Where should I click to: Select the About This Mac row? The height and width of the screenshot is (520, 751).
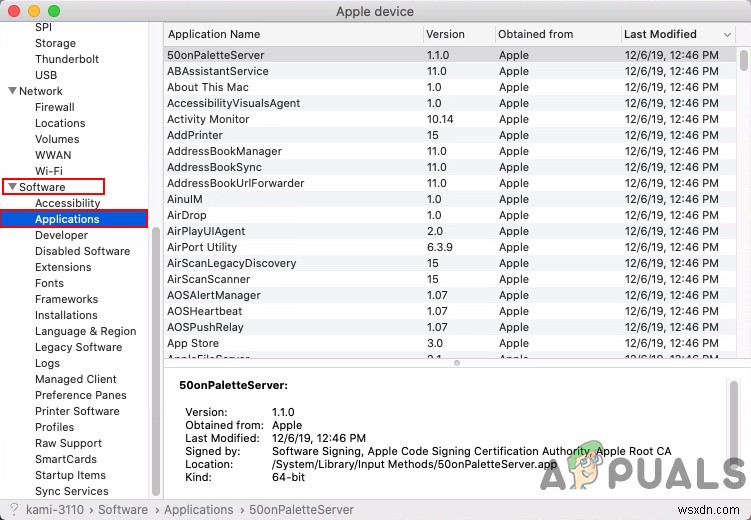point(450,87)
